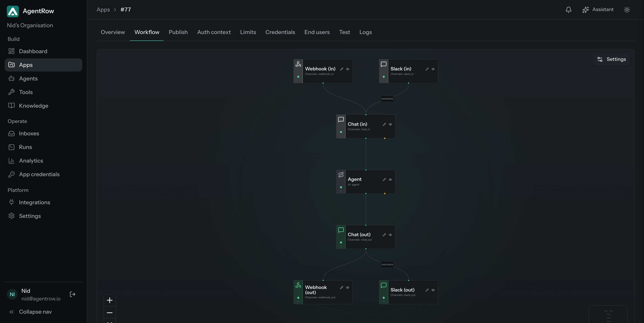
Task: Open the Assistant panel
Action: [598, 10]
